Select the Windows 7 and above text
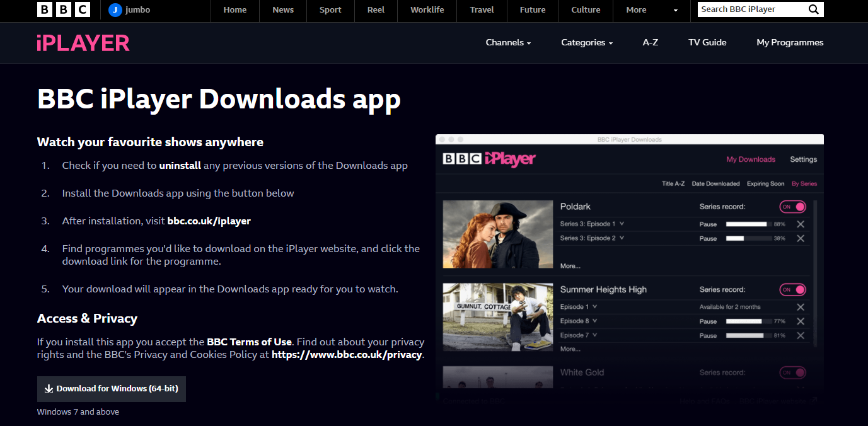 pos(78,412)
